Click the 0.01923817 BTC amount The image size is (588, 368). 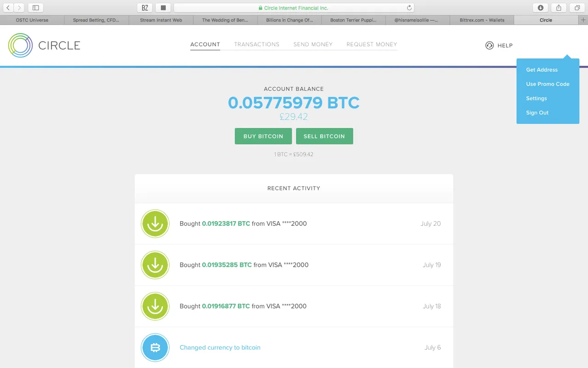click(x=226, y=224)
